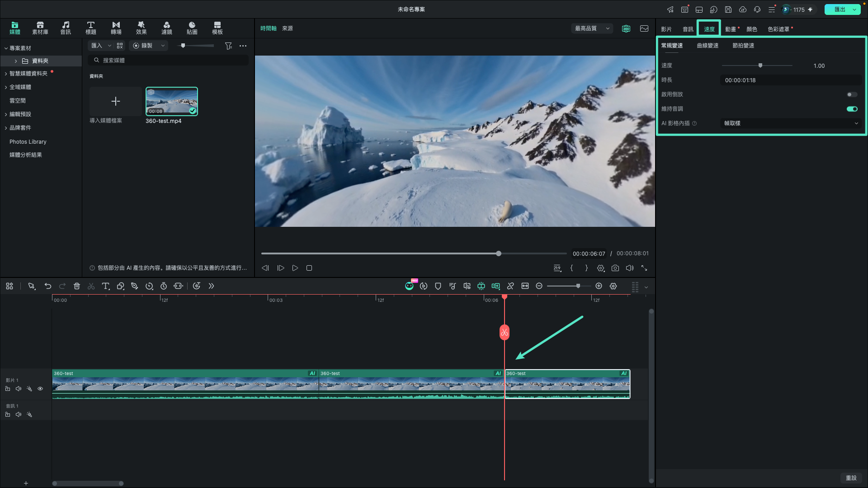
Task: Click the 360 view icon above preview
Action: (x=626, y=28)
